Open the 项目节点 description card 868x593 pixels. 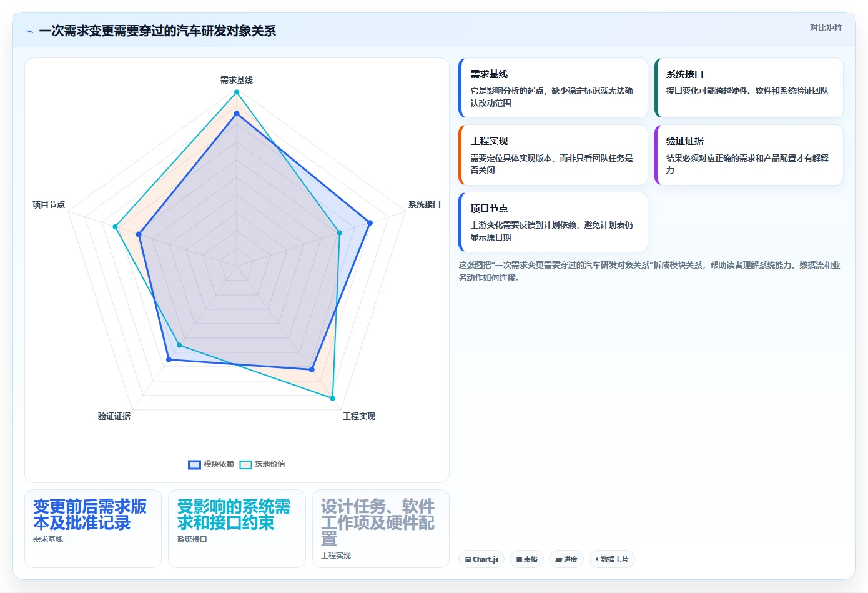[x=553, y=222]
